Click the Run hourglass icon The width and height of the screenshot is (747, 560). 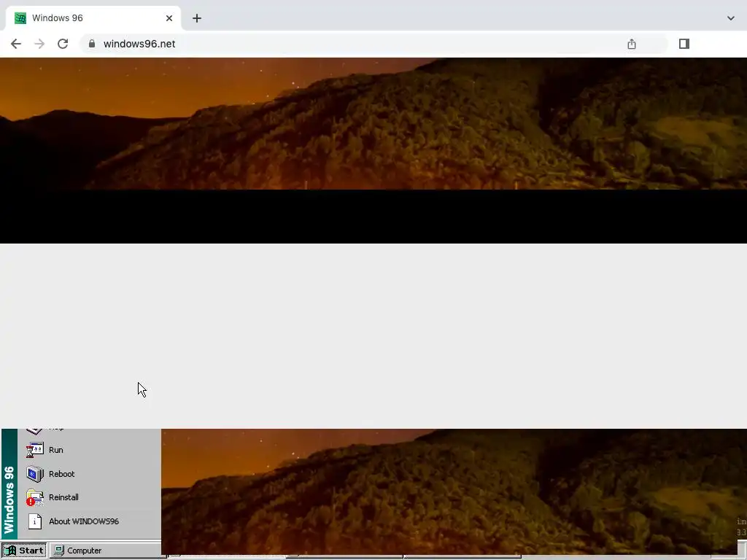pyautogui.click(x=35, y=450)
